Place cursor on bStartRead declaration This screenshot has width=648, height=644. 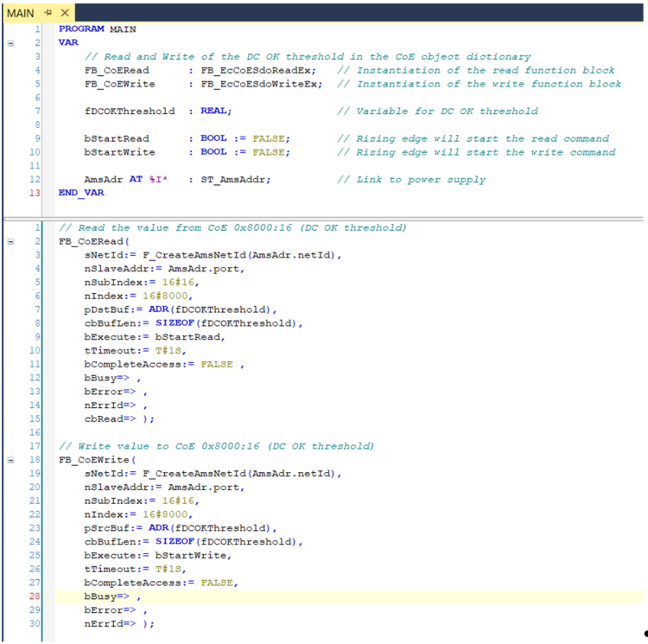[x=117, y=138]
